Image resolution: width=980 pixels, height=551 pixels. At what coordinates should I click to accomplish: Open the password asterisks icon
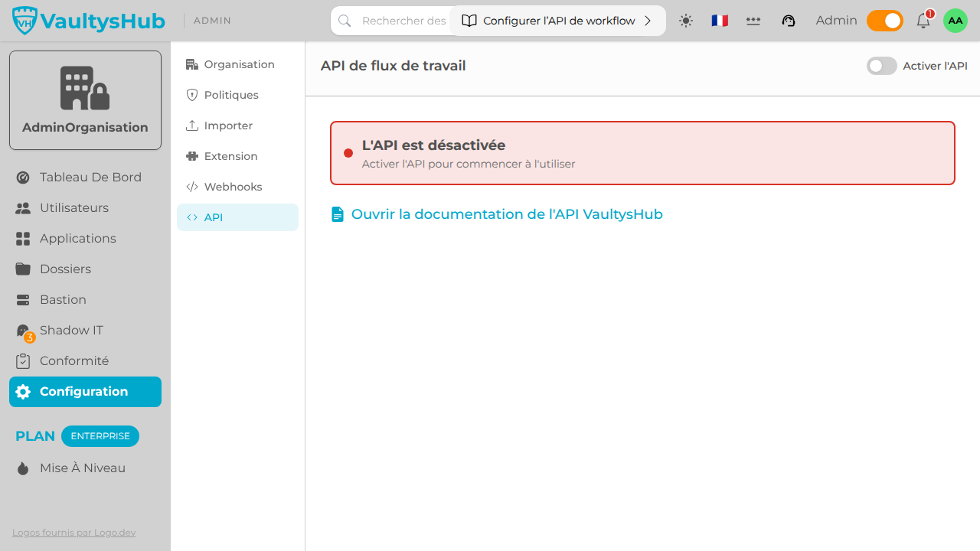point(753,21)
